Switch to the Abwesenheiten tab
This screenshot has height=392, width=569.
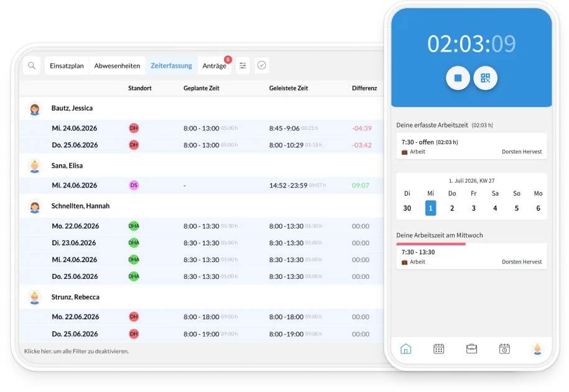(x=117, y=66)
